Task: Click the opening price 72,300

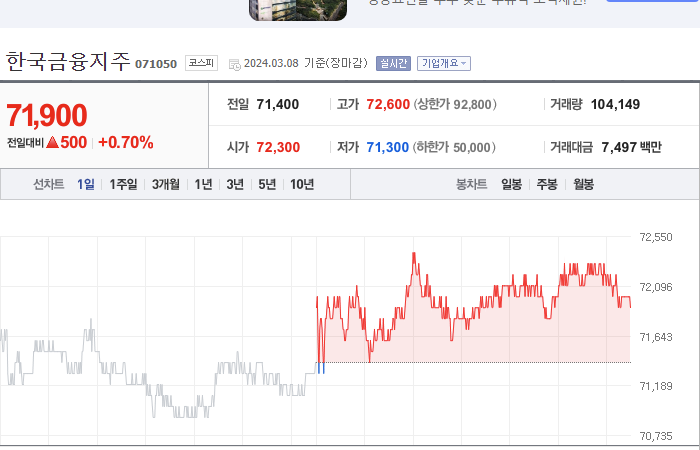Action: [x=278, y=147]
